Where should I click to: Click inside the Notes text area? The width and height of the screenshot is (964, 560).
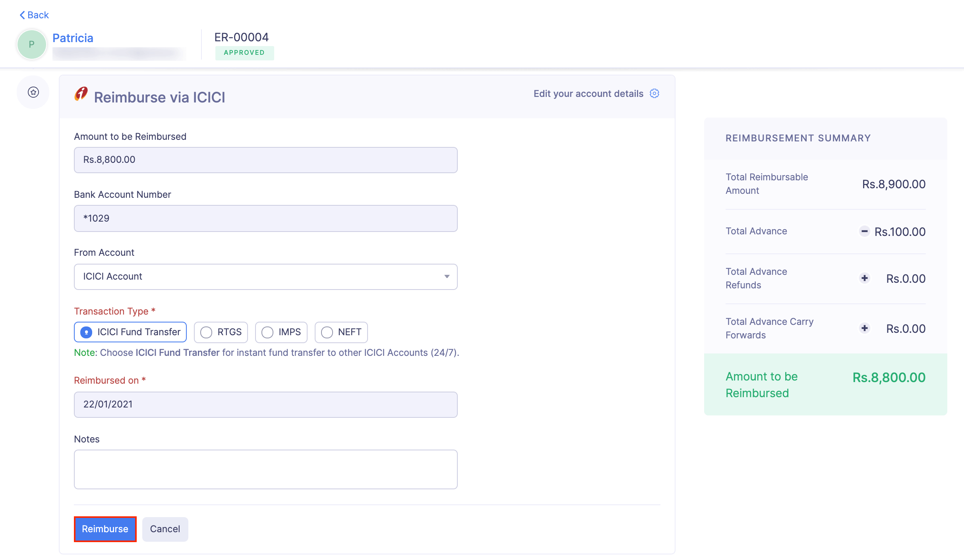tap(265, 469)
